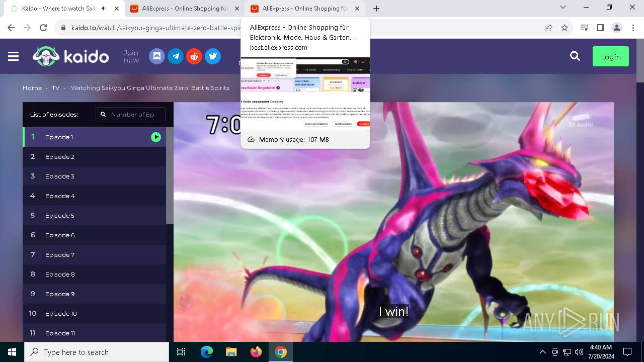Viewport: 644px width, 362px height.
Task: Select Episode 10
Action: click(x=94, y=313)
